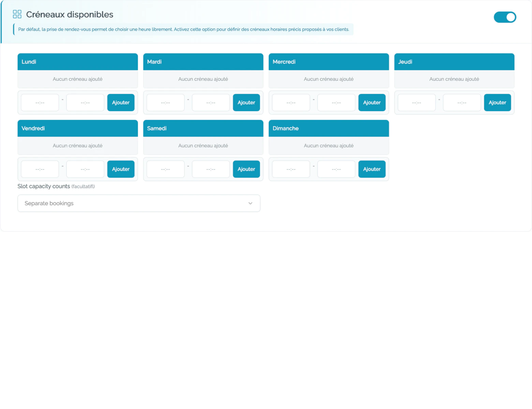532x409 pixels.
Task: Click 'Aucun créneau ajouté' under Lundi
Action: tap(77, 79)
